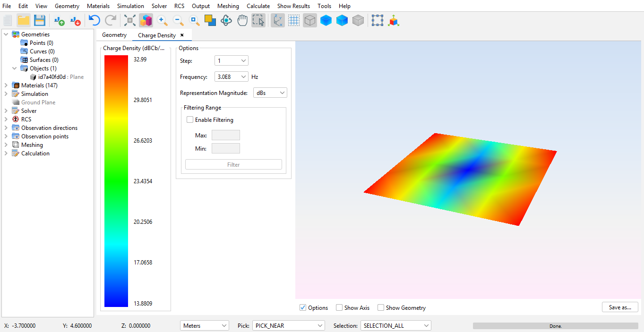
Task: Click the Save as... button
Action: pos(620,307)
